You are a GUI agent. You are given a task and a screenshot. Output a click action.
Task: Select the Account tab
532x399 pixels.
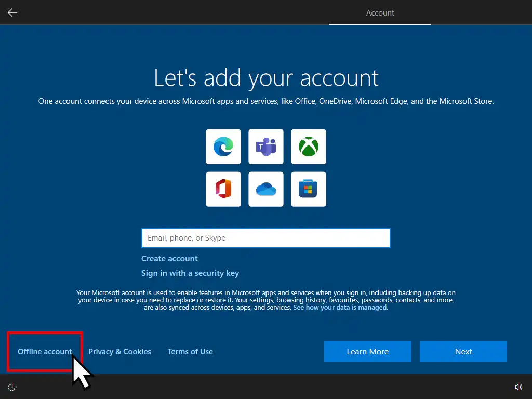pos(380,13)
